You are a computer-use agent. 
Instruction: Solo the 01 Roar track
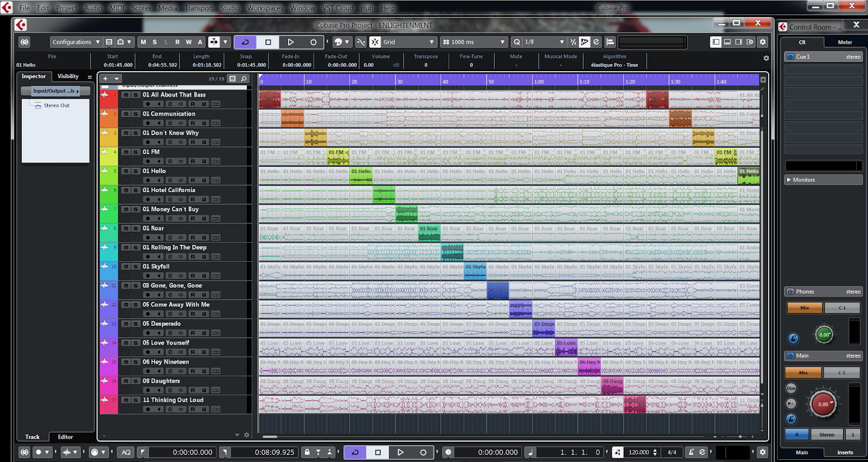(136, 229)
